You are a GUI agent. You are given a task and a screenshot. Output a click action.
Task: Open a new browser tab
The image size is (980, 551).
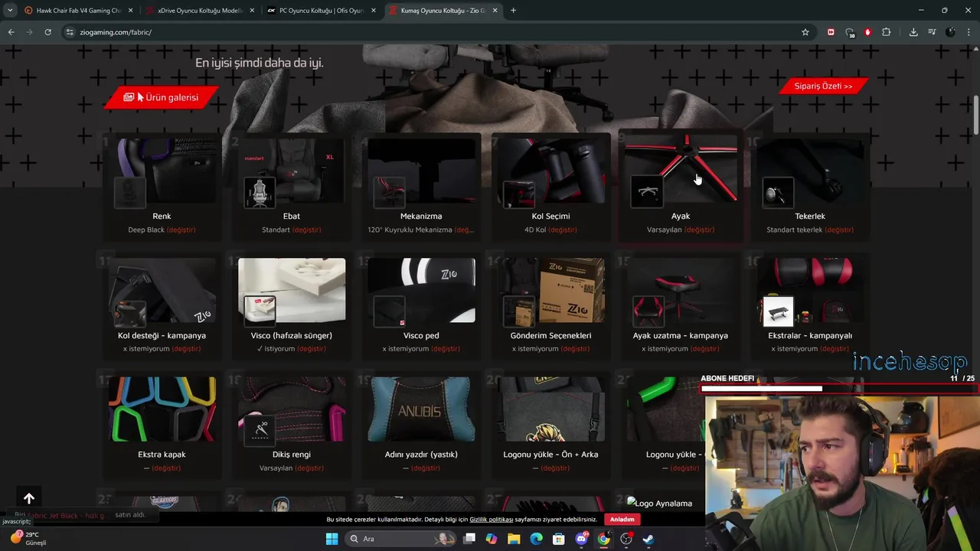[x=513, y=11]
